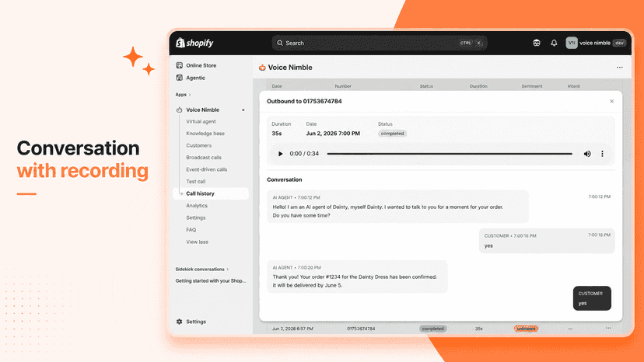The image size is (644, 362).
Task: Select Call history menu item
Action: coord(211,193)
